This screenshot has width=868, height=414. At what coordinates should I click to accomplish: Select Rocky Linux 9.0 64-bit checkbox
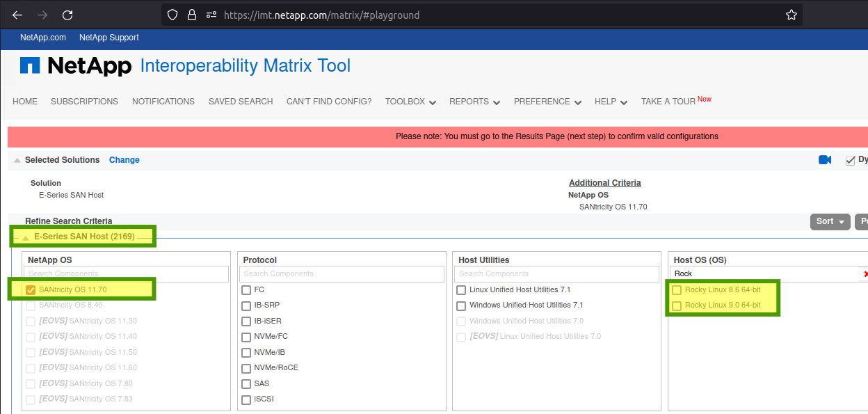(x=677, y=305)
